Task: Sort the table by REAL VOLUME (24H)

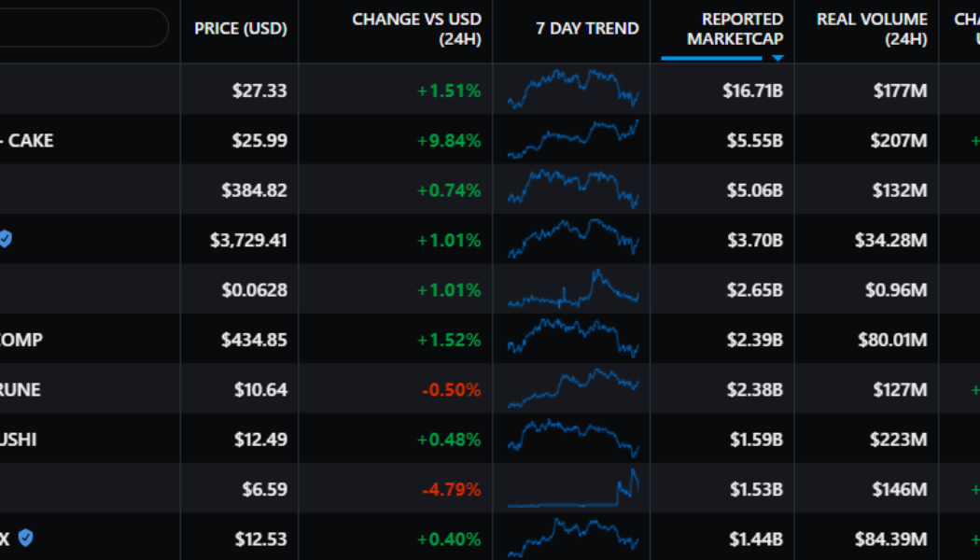Action: pyautogui.click(x=868, y=28)
